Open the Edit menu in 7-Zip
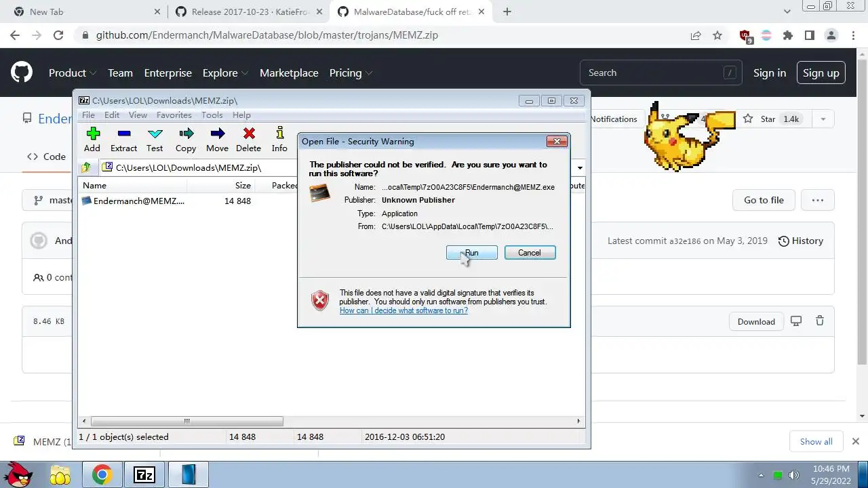 pos(112,115)
